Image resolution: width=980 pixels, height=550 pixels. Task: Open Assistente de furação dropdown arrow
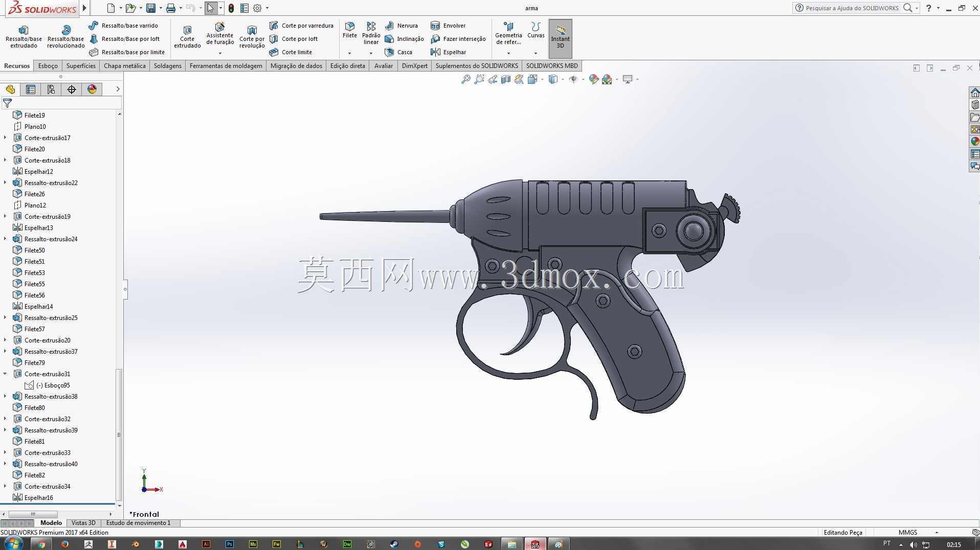click(x=220, y=53)
